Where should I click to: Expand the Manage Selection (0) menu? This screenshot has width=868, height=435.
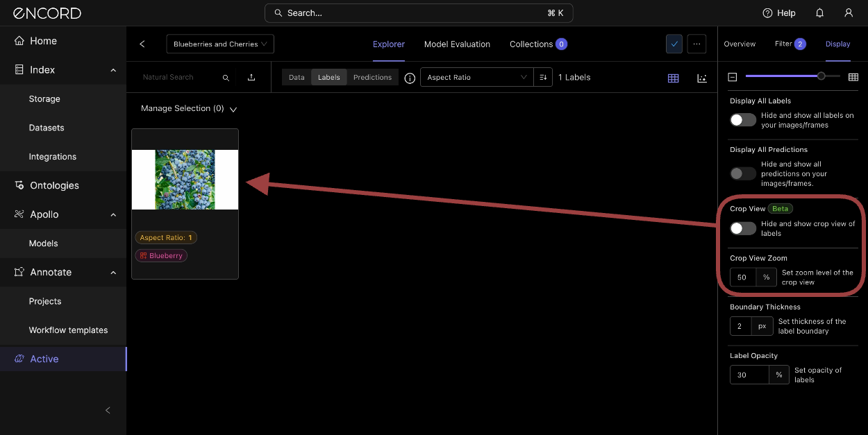pos(188,109)
